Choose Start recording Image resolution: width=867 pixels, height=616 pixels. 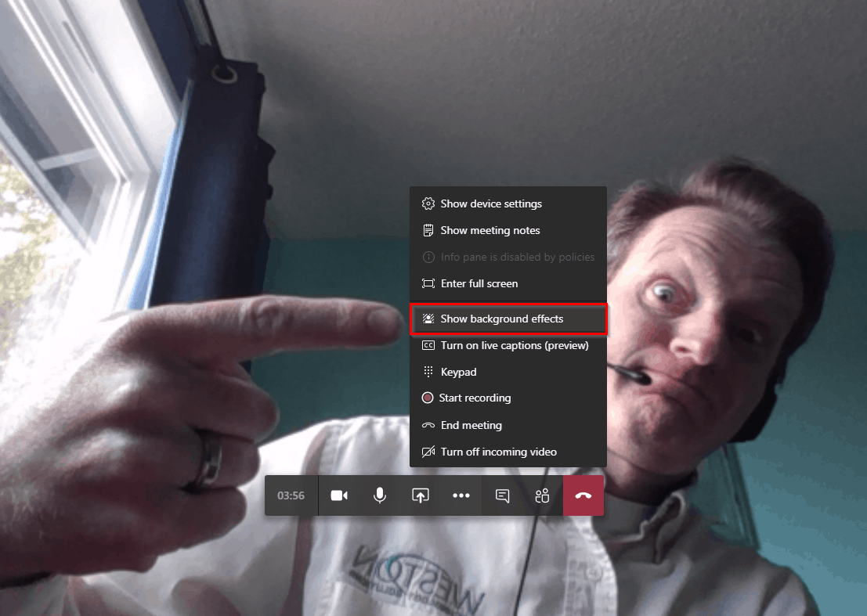[508, 398]
